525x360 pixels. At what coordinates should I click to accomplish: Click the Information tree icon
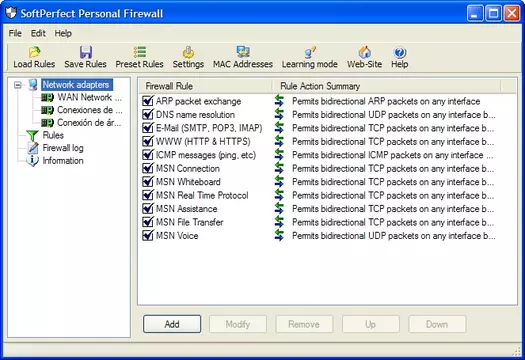(x=32, y=161)
